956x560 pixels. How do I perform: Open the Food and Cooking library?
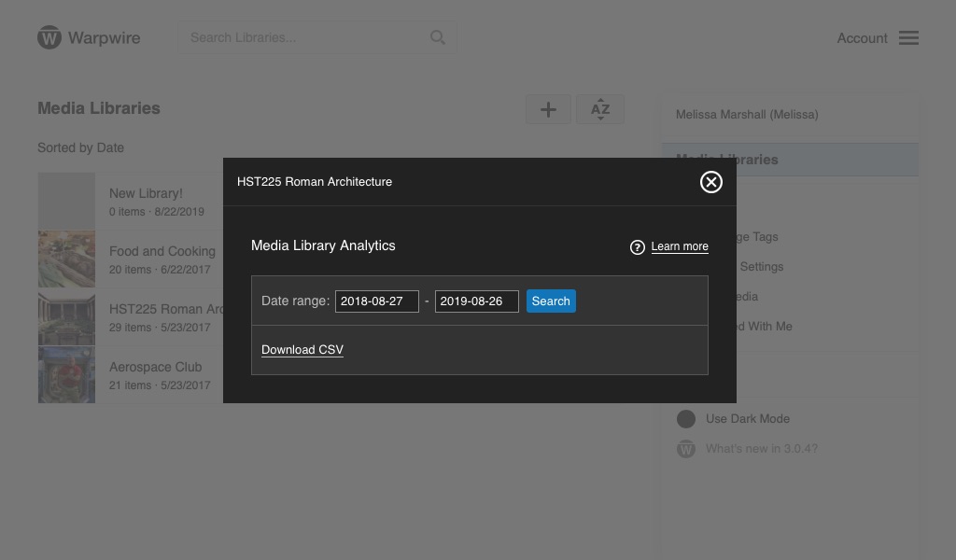tap(162, 251)
